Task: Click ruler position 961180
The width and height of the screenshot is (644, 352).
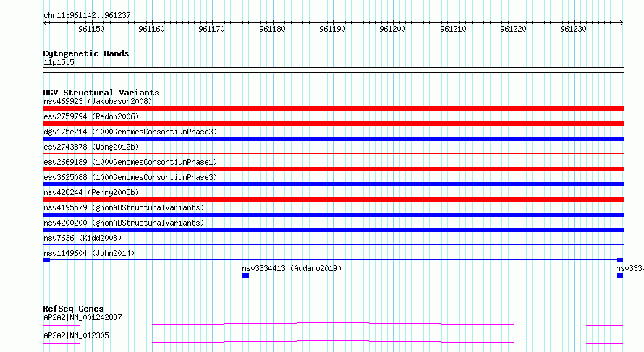Action: [272, 29]
